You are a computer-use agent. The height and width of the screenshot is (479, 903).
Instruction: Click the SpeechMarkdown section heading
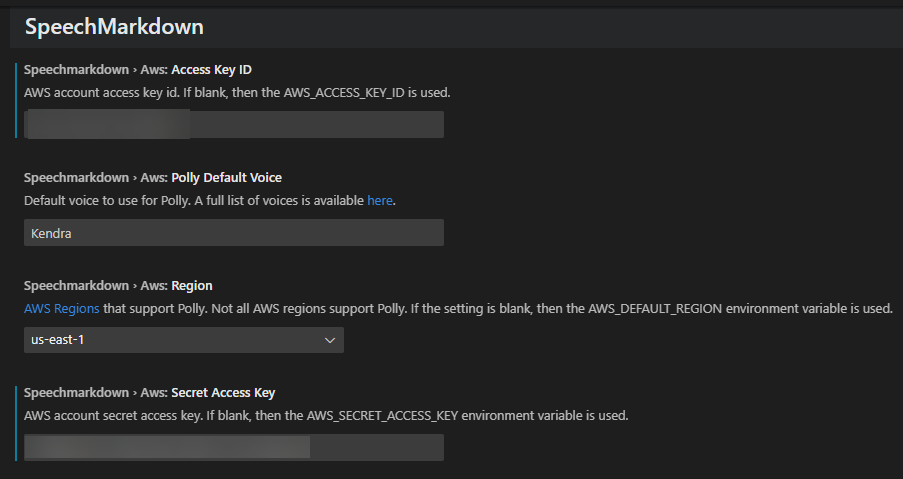(114, 26)
